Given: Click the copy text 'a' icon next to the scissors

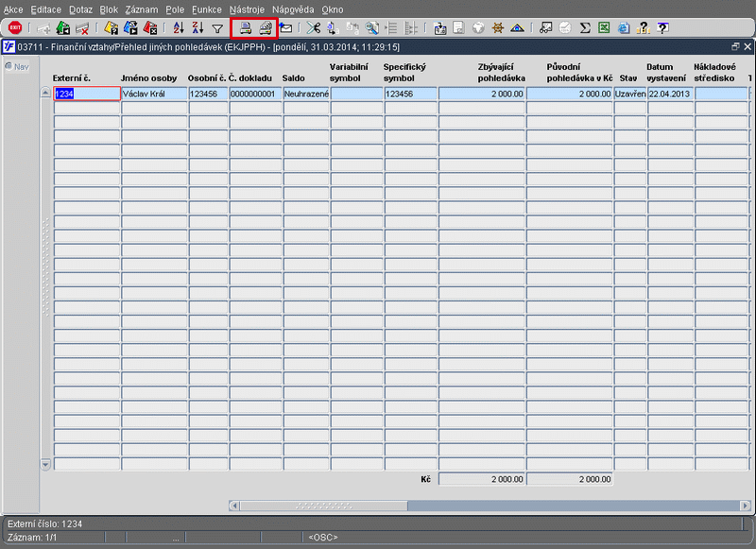Looking at the screenshot, I should click(x=333, y=28).
